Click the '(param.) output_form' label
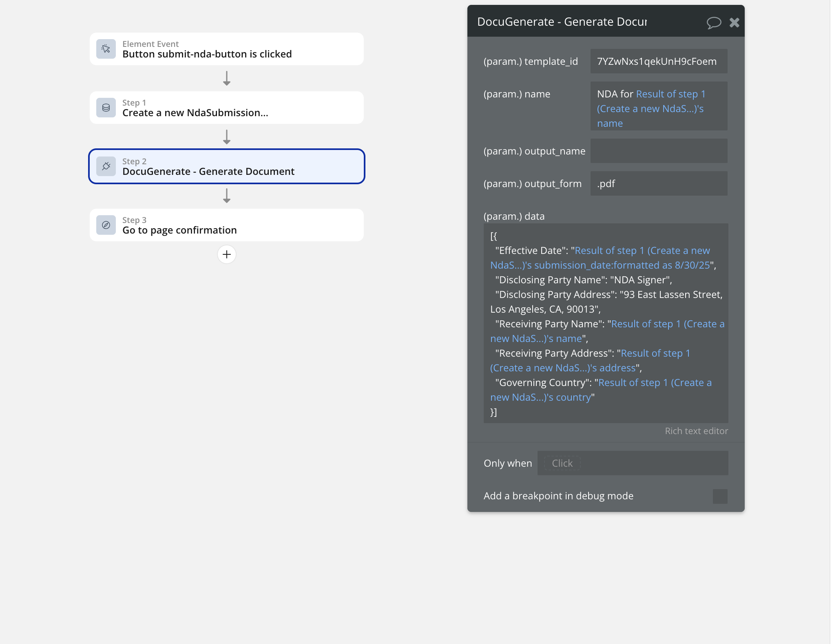 (532, 183)
